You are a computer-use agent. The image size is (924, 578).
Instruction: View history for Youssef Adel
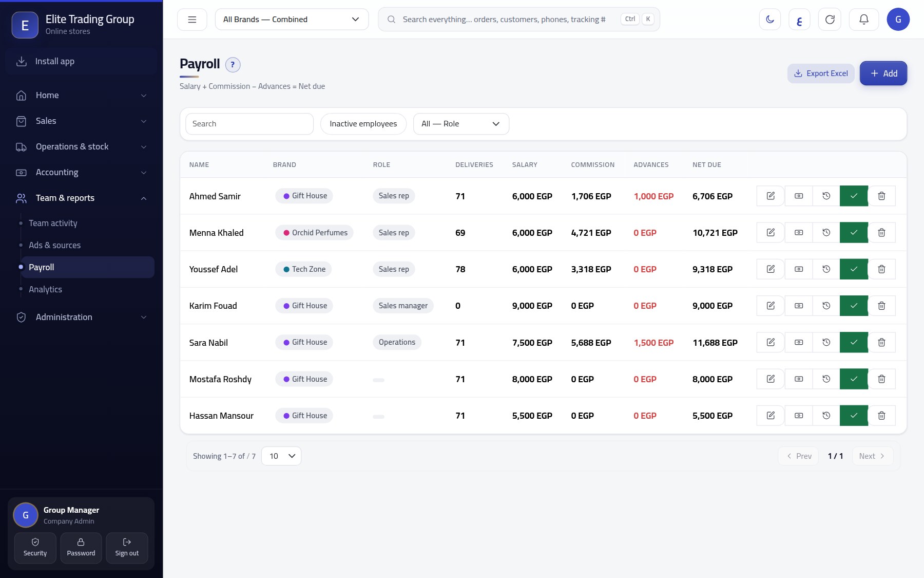[x=826, y=269]
